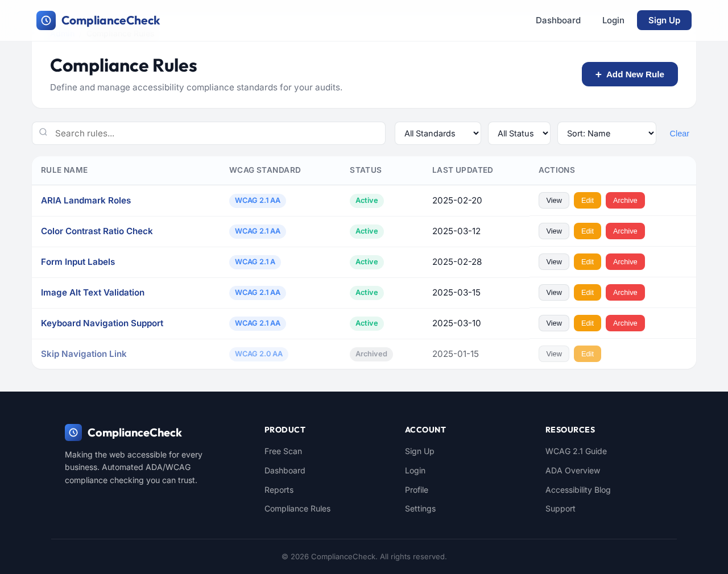Viewport: 728px width, 574px height.
Task: View the Form Input Labels rule
Action: (554, 262)
